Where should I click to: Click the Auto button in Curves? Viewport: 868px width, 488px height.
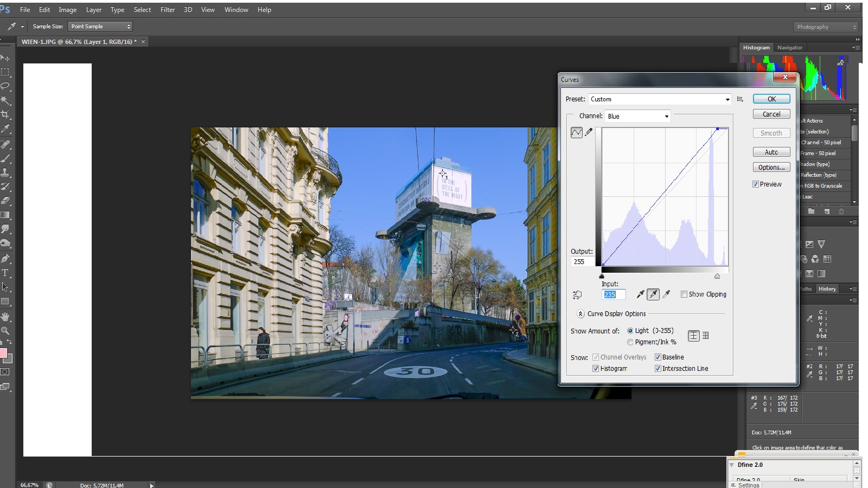coord(771,152)
